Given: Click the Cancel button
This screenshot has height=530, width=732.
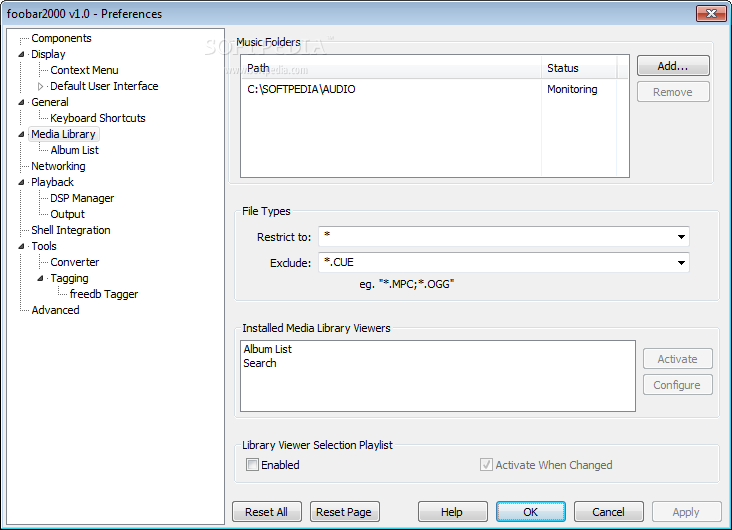Looking at the screenshot, I should tap(608, 512).
